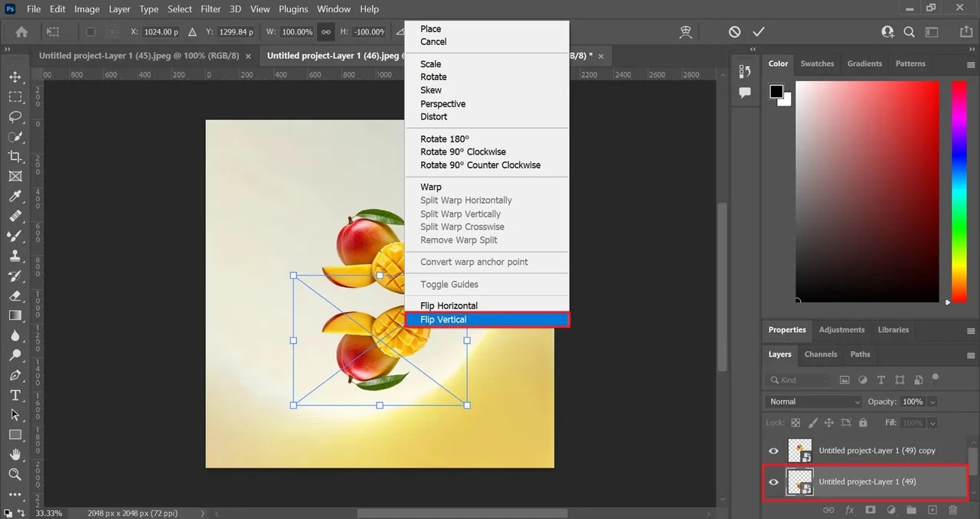Hide the Layer 1 (49) copy layer

pos(773,451)
